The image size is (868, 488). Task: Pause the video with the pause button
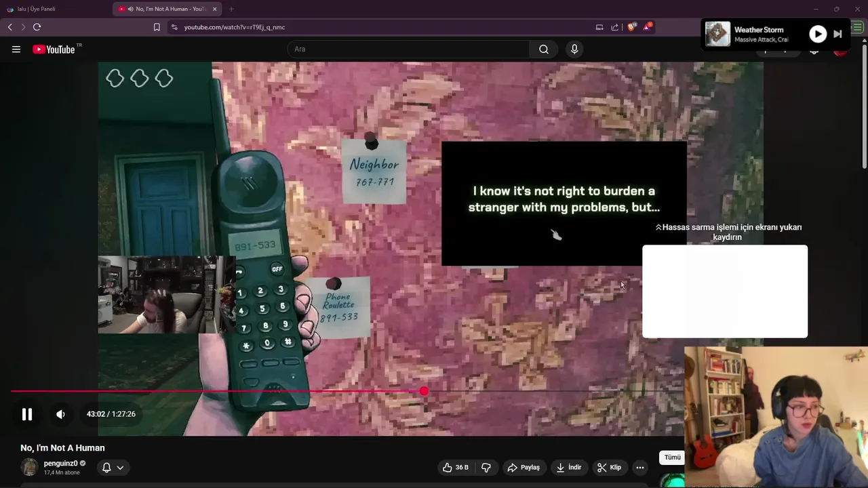[x=27, y=414]
